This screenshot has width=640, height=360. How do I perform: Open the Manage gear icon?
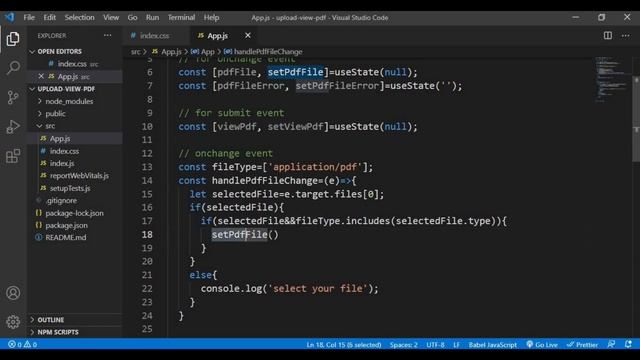13,322
